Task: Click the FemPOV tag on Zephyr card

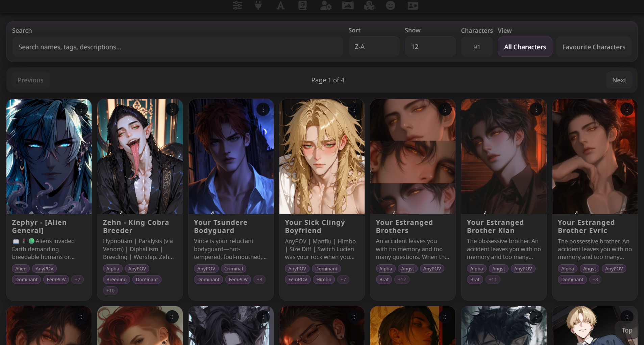Action: point(56,280)
